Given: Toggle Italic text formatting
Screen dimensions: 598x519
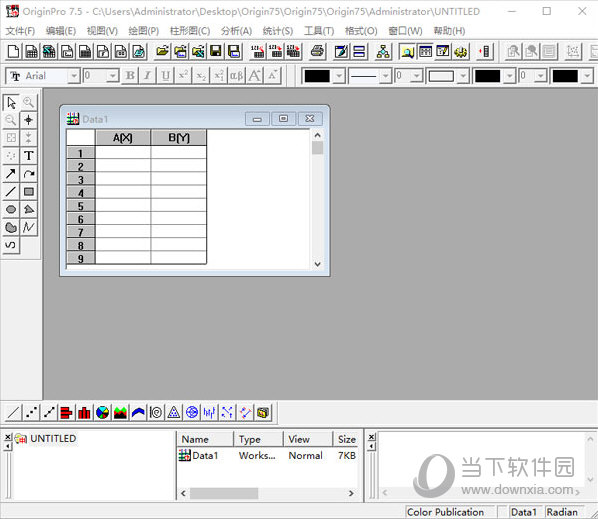Looking at the screenshot, I should pyautogui.click(x=147, y=76).
